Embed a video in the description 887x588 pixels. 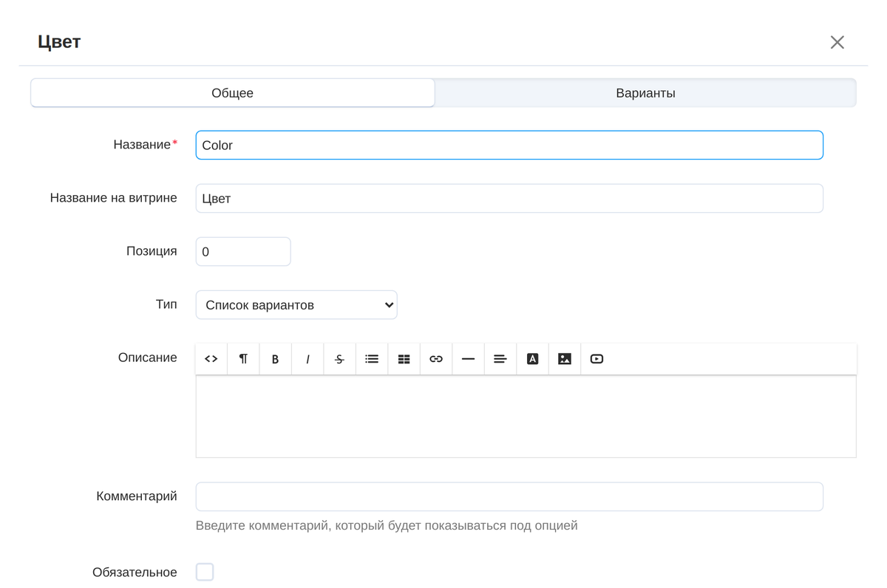click(x=597, y=359)
